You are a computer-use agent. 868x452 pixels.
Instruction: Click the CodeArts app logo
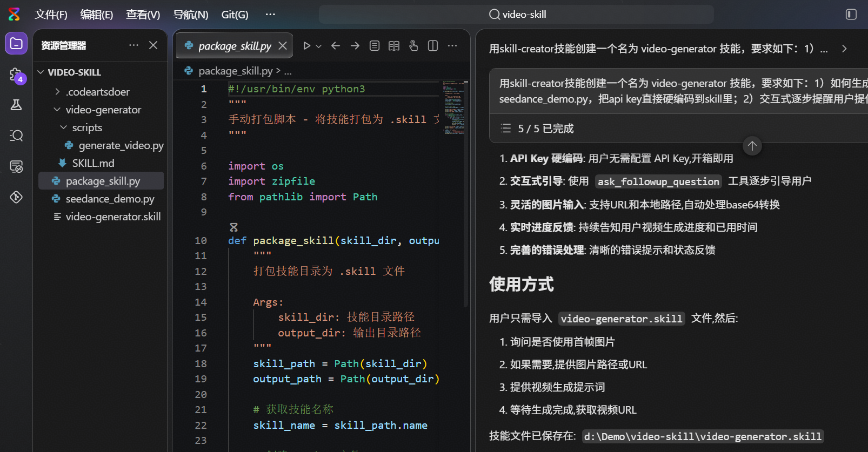click(14, 15)
